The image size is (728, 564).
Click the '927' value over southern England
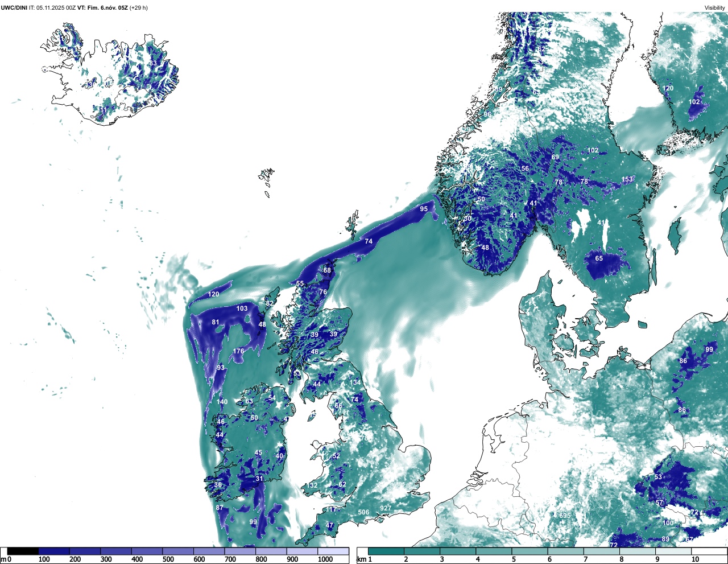[x=386, y=508]
